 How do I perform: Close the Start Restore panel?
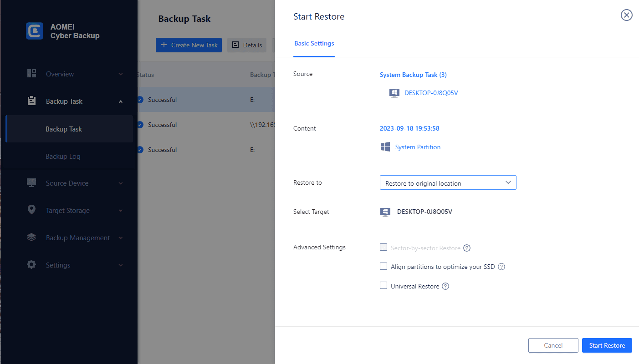click(x=627, y=15)
